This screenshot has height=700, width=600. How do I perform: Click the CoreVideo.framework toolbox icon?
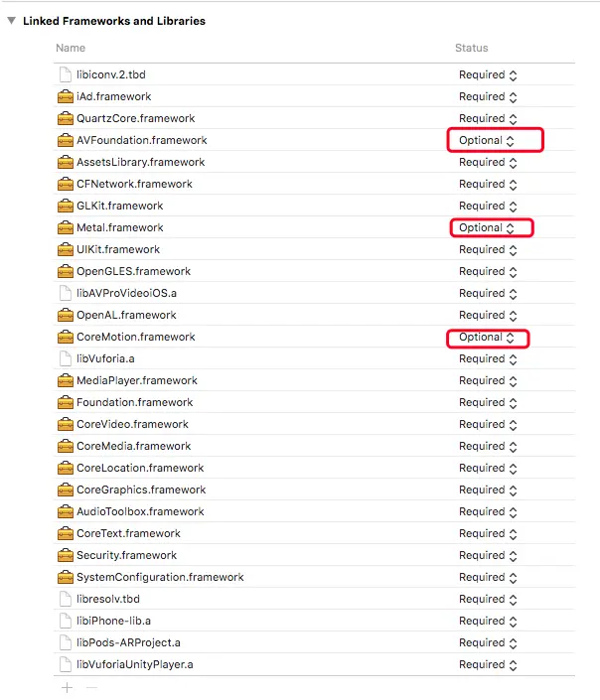click(x=66, y=425)
